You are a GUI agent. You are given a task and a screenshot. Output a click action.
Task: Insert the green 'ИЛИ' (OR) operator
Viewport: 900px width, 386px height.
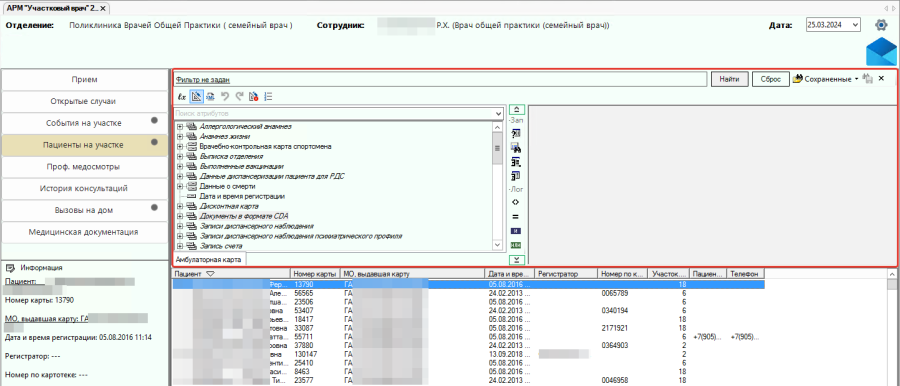pyautogui.click(x=515, y=245)
